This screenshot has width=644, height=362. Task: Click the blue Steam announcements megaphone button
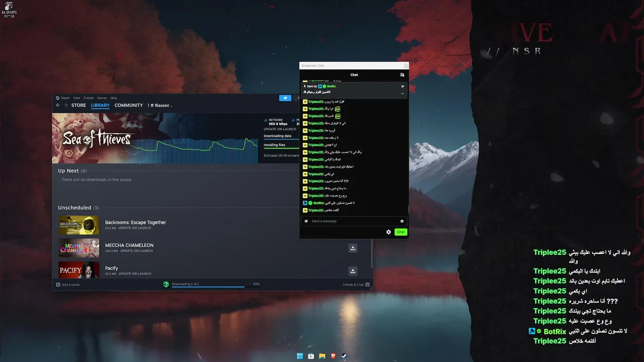tap(285, 98)
